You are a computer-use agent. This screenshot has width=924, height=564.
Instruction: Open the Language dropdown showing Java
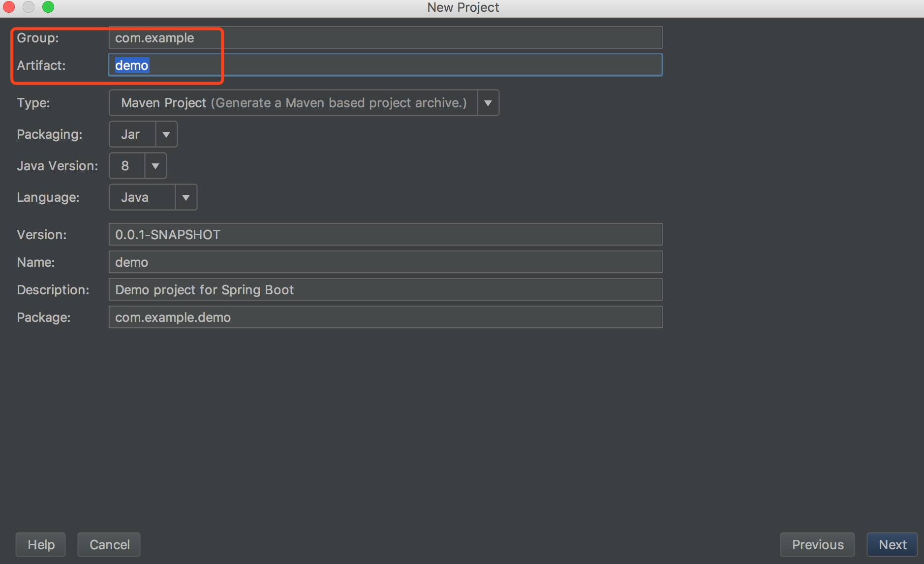pos(185,197)
